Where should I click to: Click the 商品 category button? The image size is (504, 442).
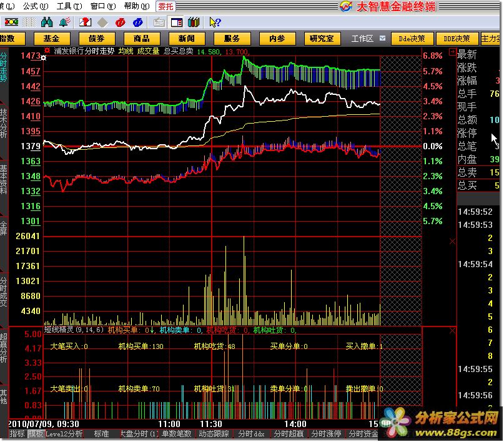point(142,39)
